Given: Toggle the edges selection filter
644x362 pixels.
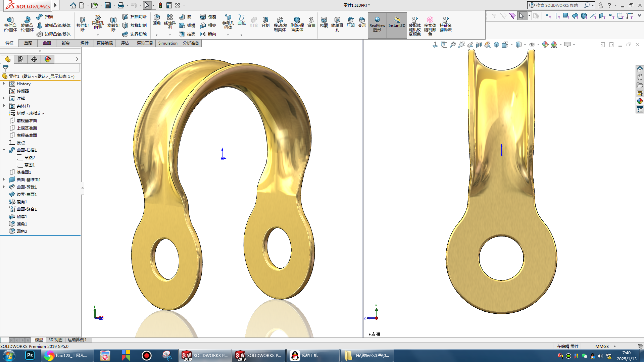Looking at the screenshot, I should click(557, 16).
